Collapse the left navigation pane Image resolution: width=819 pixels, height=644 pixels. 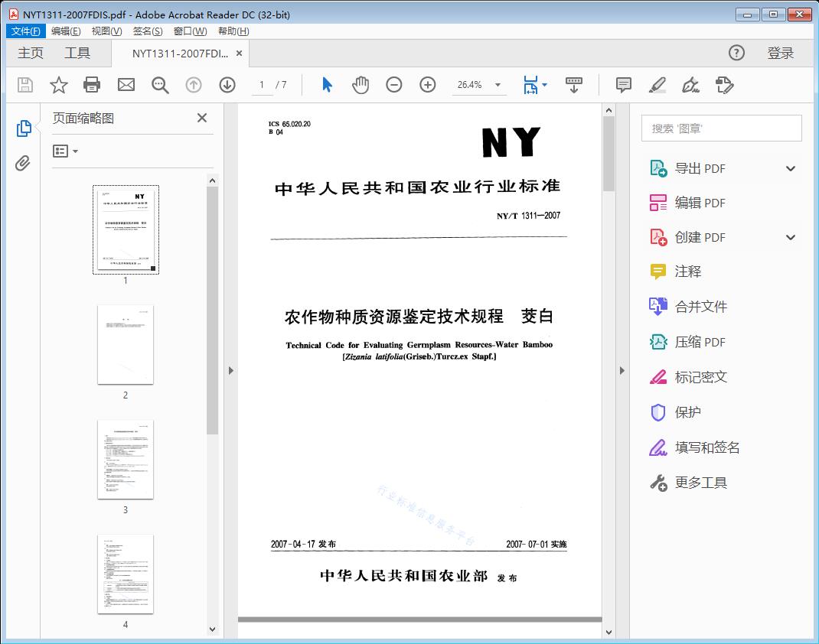click(231, 370)
